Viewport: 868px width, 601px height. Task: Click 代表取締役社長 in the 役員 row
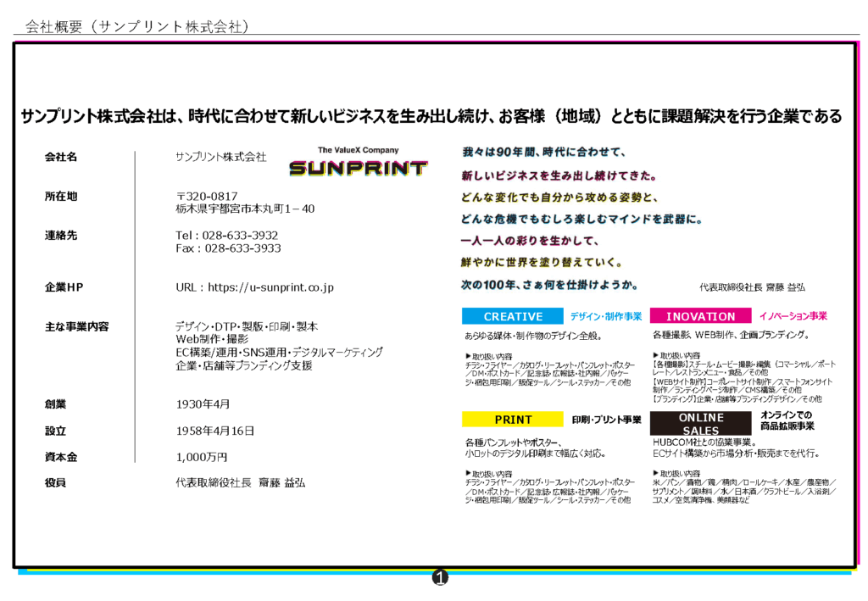pyautogui.click(x=213, y=483)
